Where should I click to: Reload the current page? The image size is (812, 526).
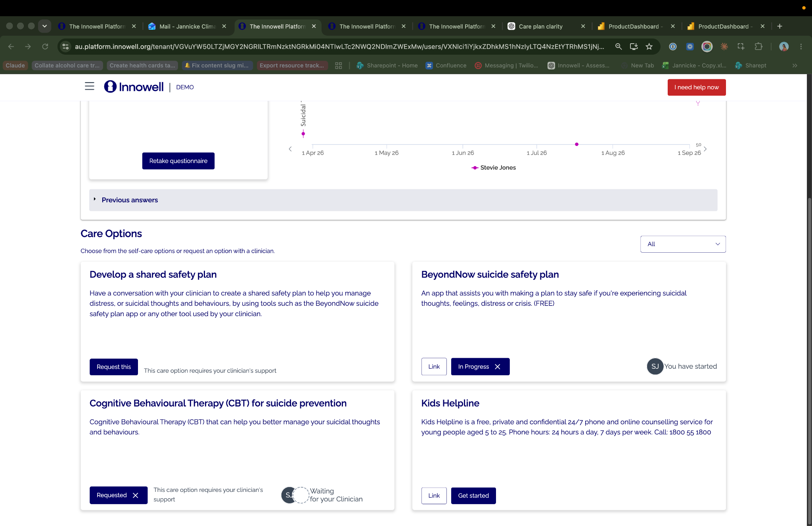tap(45, 47)
